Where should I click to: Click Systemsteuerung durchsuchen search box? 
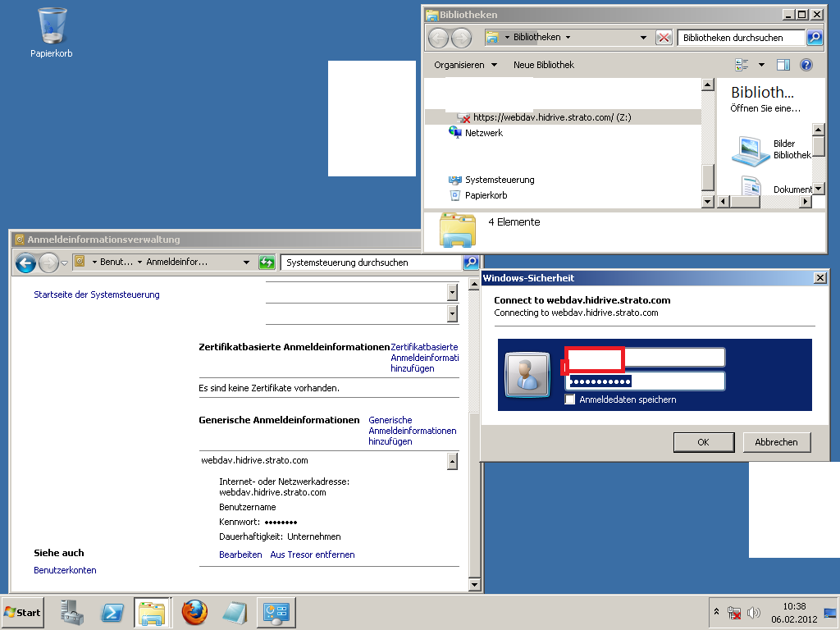(x=372, y=262)
